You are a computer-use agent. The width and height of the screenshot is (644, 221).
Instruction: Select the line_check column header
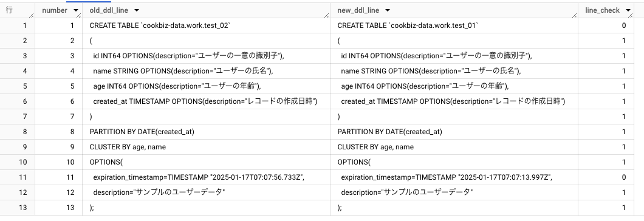pos(606,10)
